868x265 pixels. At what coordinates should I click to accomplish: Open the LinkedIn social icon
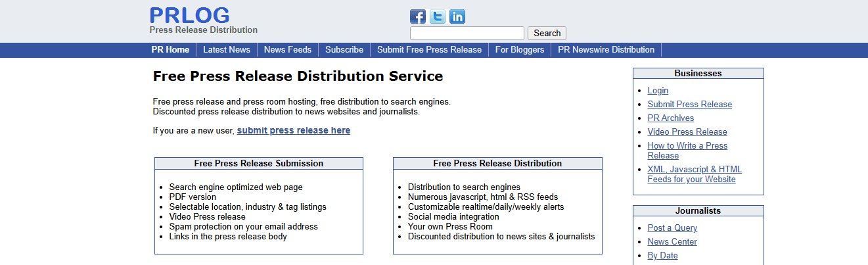coord(457,16)
